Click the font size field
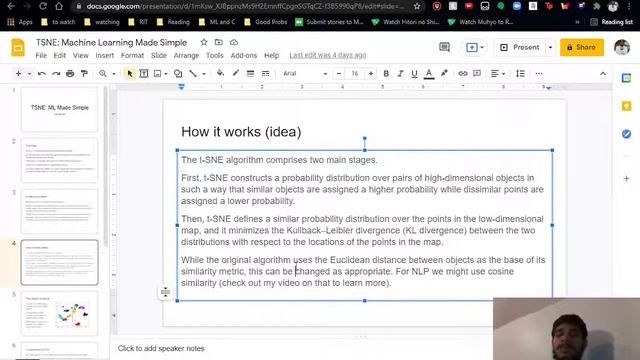Image resolution: width=640 pixels, height=360 pixels. pos(355,73)
